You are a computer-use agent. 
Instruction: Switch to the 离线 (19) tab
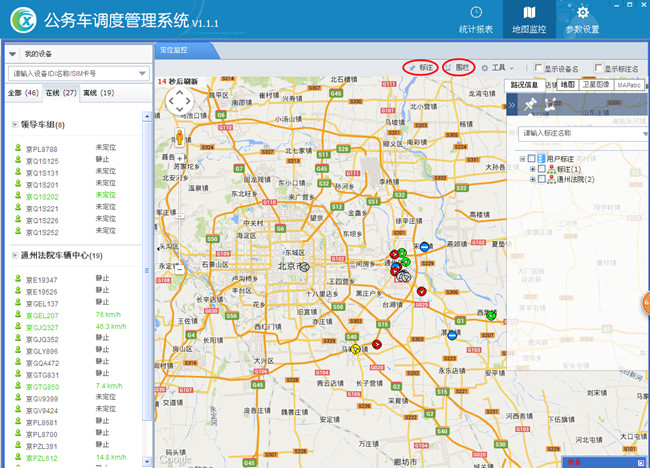(x=97, y=92)
